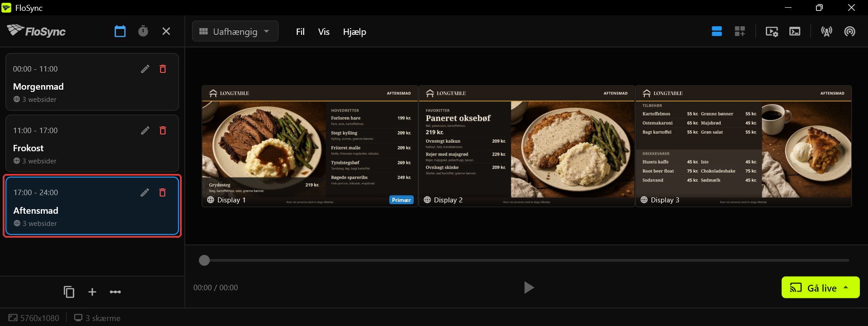Click the timeline slider handle
This screenshot has height=326, width=868.
(204, 260)
